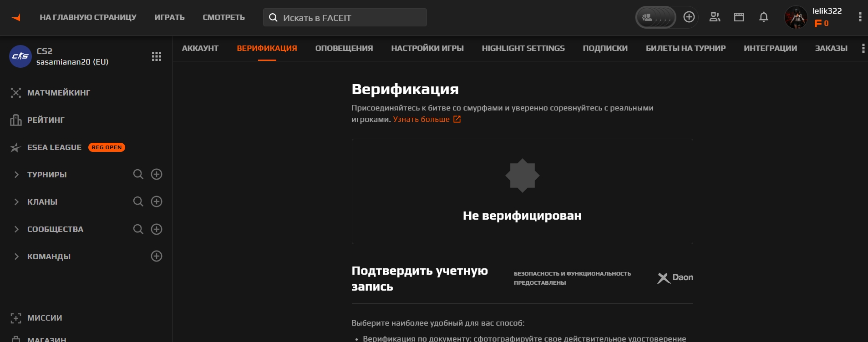The height and width of the screenshot is (342, 868).
Task: Click the lelik322 profile avatar
Action: click(x=796, y=17)
